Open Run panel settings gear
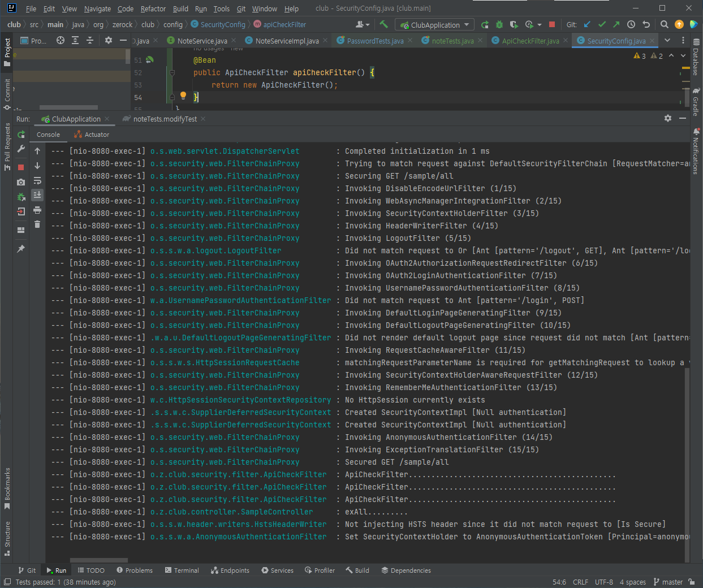This screenshot has width=703, height=588. click(668, 118)
